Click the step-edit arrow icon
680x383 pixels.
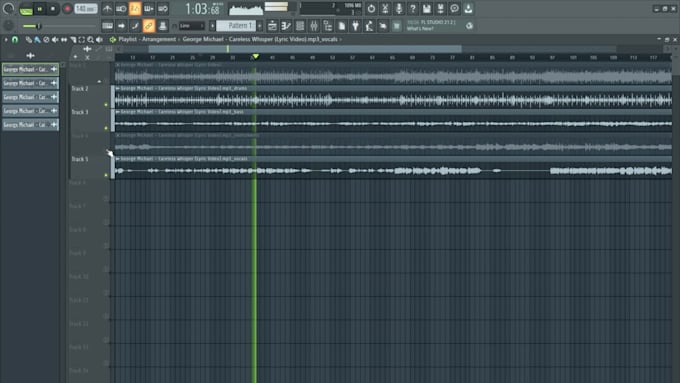pyautogui.click(x=121, y=26)
